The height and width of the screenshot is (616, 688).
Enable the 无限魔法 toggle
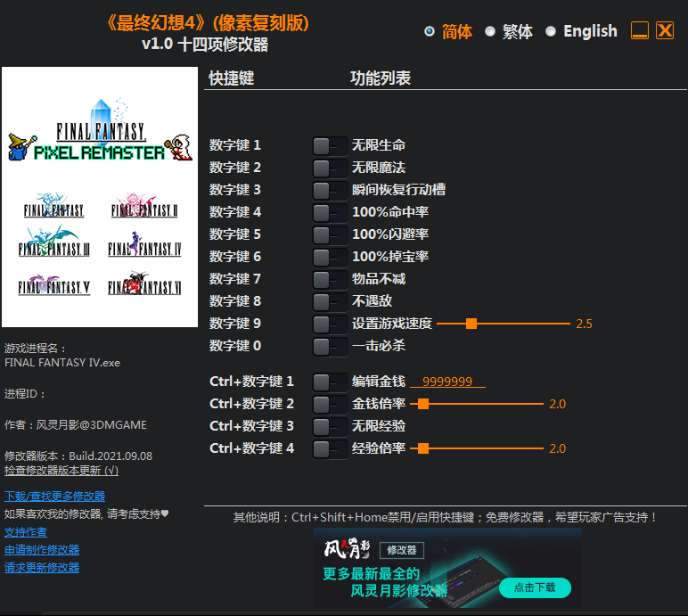[x=330, y=168]
